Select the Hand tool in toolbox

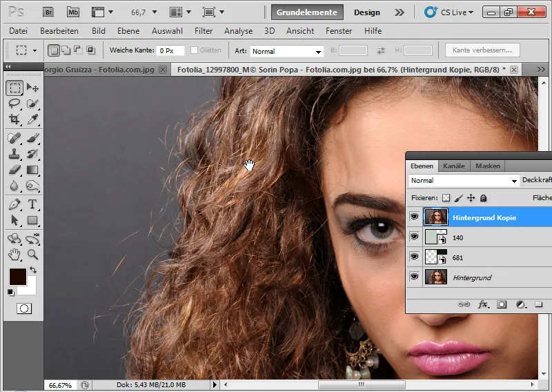coord(14,254)
